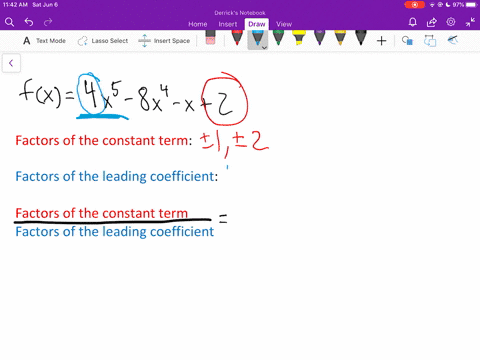The height and width of the screenshot is (360, 480).
Task: Switch to the Insert tab
Action: (x=228, y=24)
